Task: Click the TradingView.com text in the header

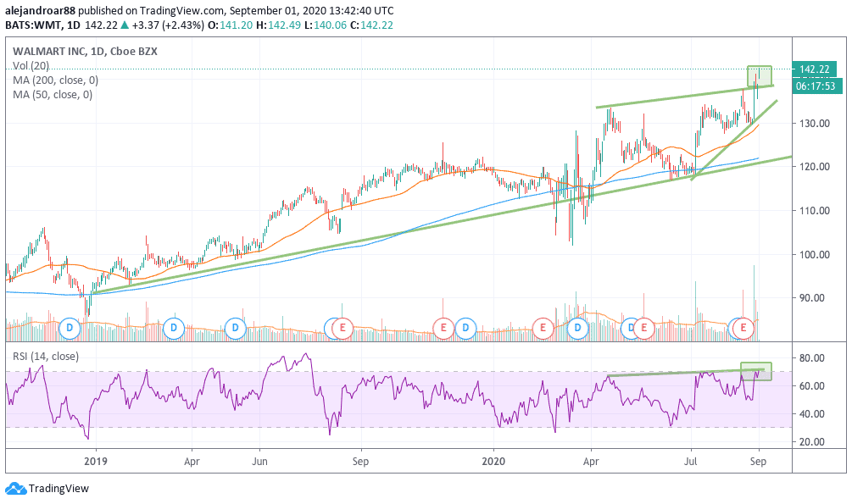Action: coord(182,11)
